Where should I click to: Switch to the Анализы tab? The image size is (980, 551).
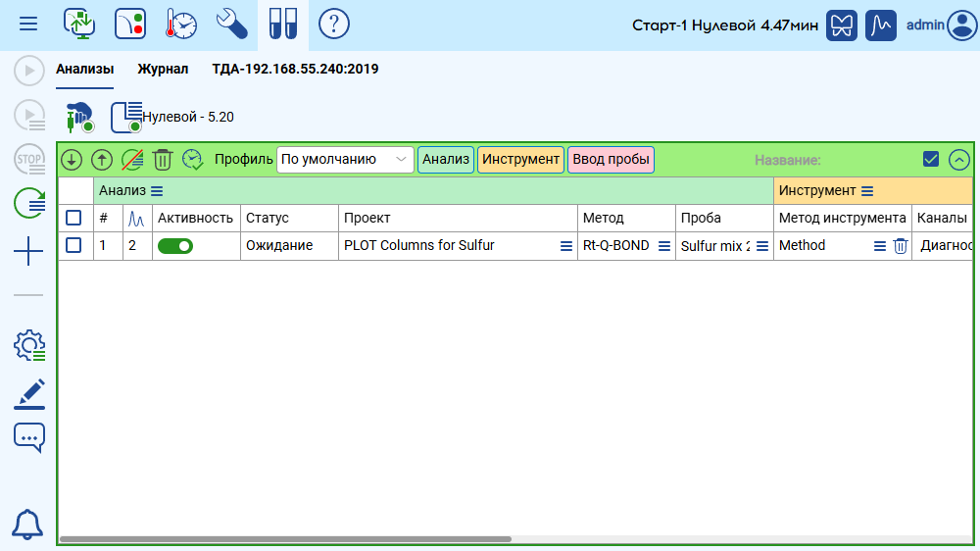tap(84, 70)
